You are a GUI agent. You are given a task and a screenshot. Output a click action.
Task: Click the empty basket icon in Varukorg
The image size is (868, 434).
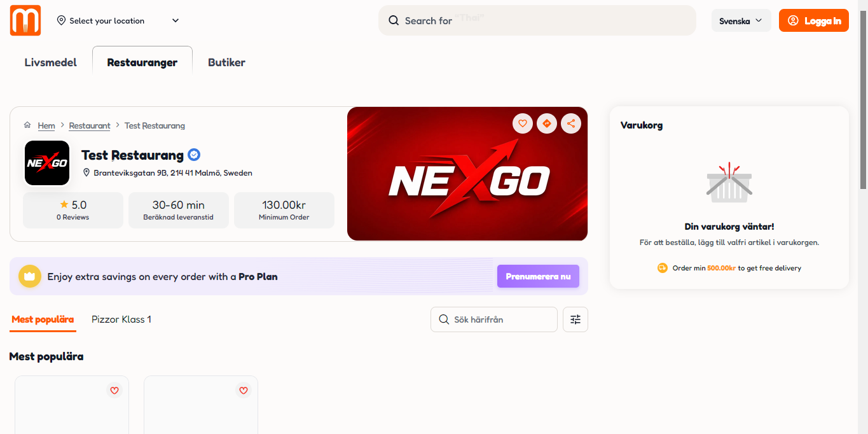click(x=729, y=183)
